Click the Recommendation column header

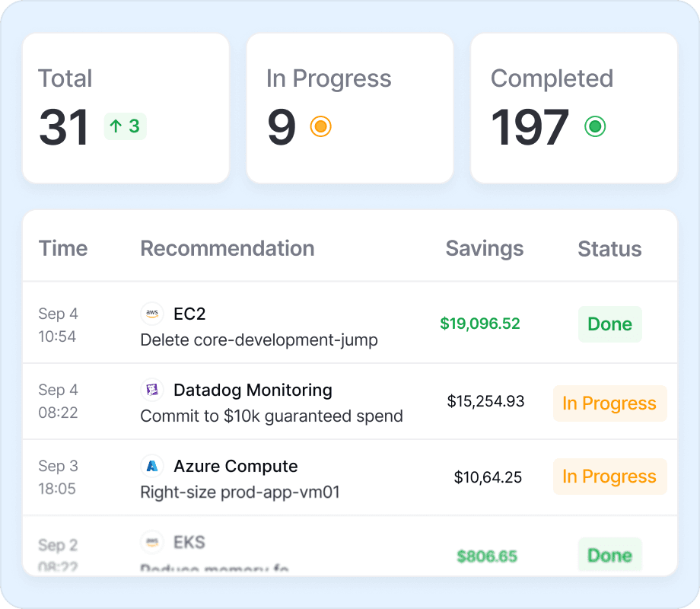pos(227,248)
